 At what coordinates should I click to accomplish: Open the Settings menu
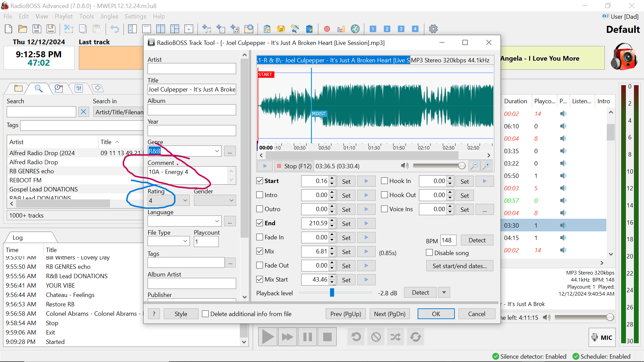coord(135,16)
